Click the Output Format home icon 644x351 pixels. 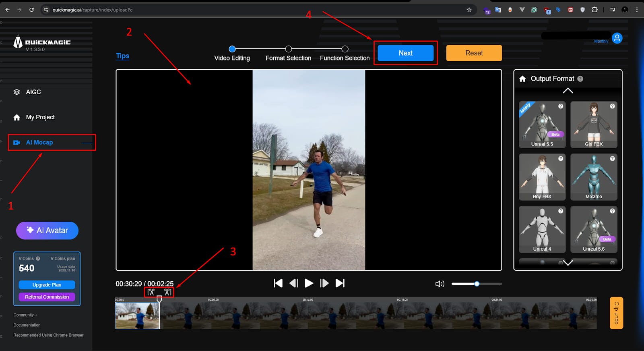[x=522, y=79]
